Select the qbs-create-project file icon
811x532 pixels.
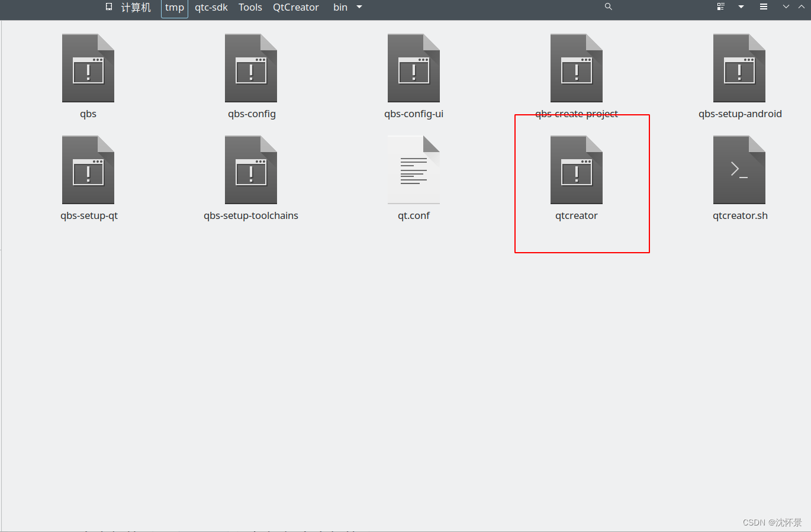[x=577, y=68]
